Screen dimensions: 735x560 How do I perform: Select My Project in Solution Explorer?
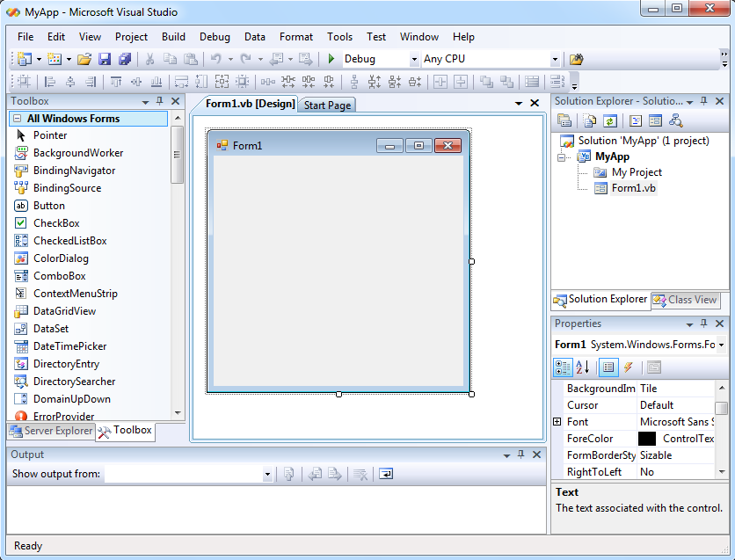[x=637, y=172]
